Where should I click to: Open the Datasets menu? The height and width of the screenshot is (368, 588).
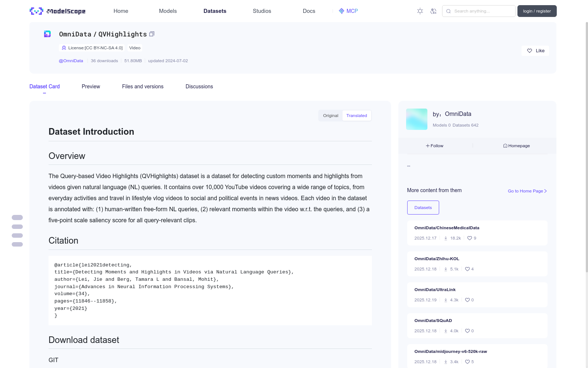(x=215, y=11)
